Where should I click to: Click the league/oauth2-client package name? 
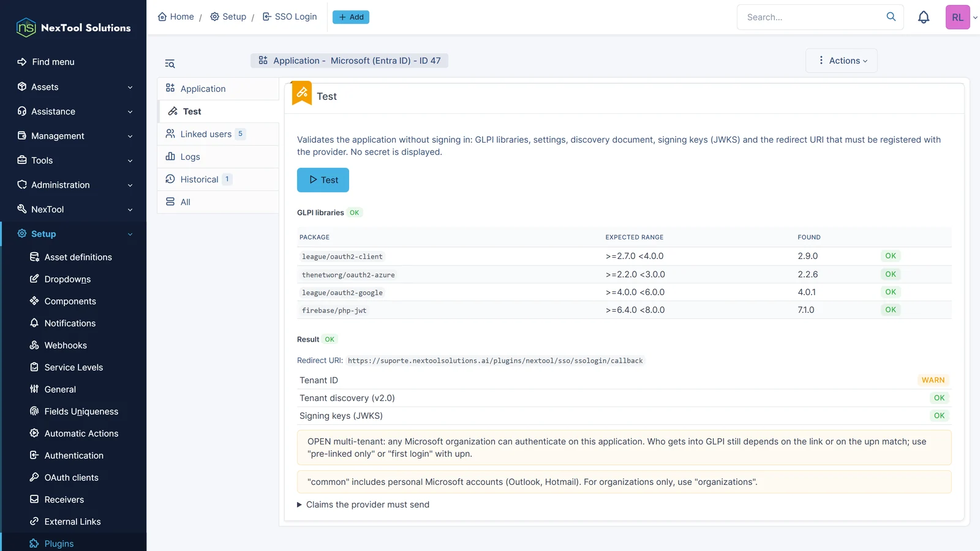[342, 257]
